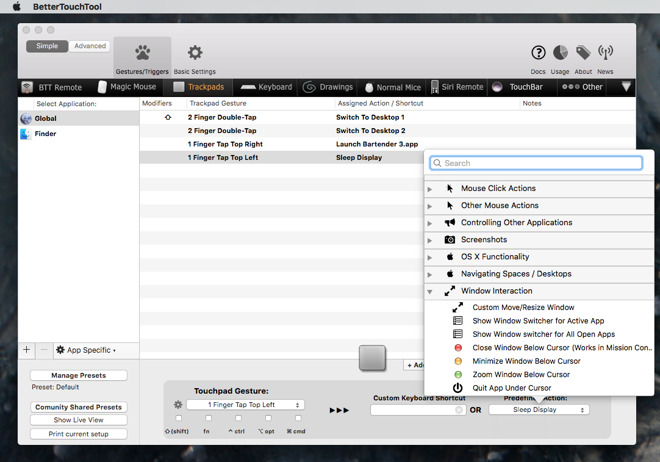
Task: Click the plus icon to add application
Action: click(x=27, y=350)
